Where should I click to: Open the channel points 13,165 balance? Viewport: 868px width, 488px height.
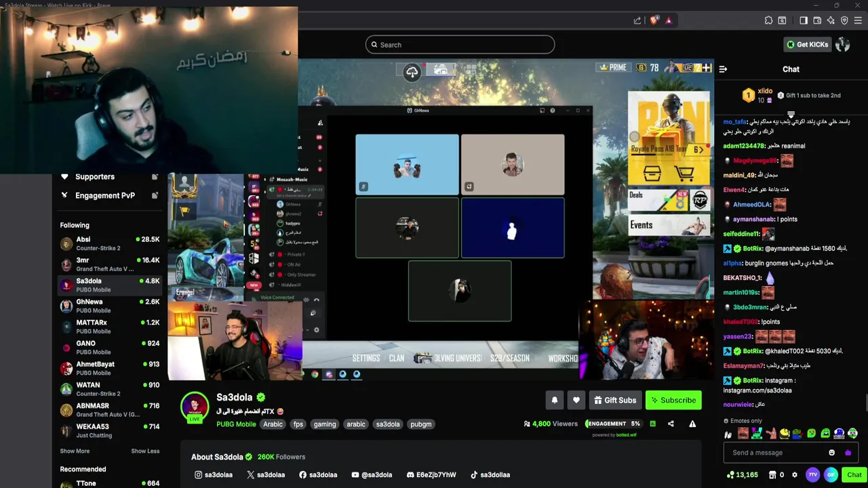(x=742, y=475)
